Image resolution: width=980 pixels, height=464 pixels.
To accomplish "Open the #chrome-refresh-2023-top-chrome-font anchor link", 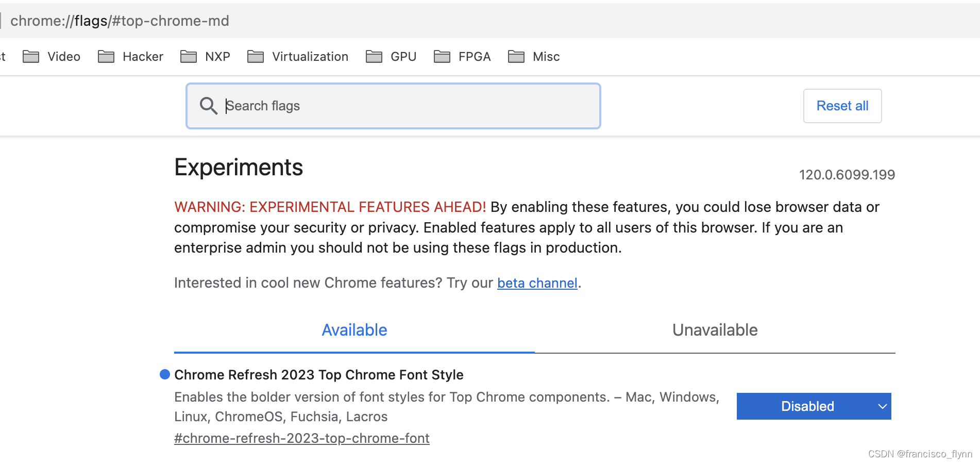I will click(301, 438).
